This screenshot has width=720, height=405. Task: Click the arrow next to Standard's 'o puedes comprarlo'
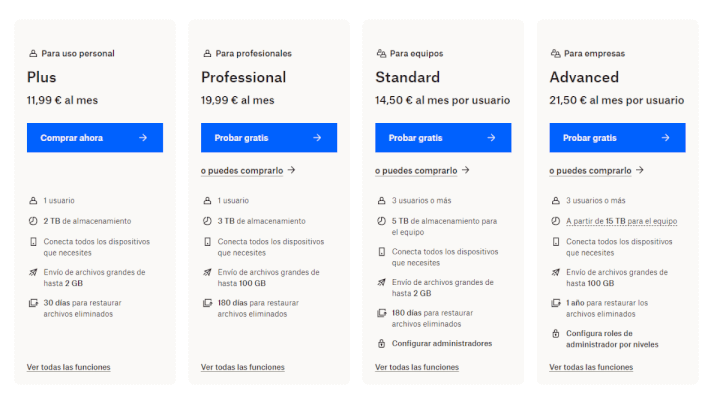466,170
